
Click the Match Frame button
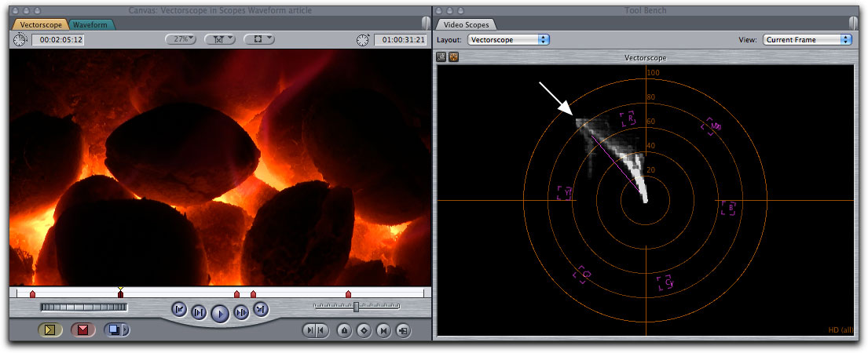[x=403, y=330]
